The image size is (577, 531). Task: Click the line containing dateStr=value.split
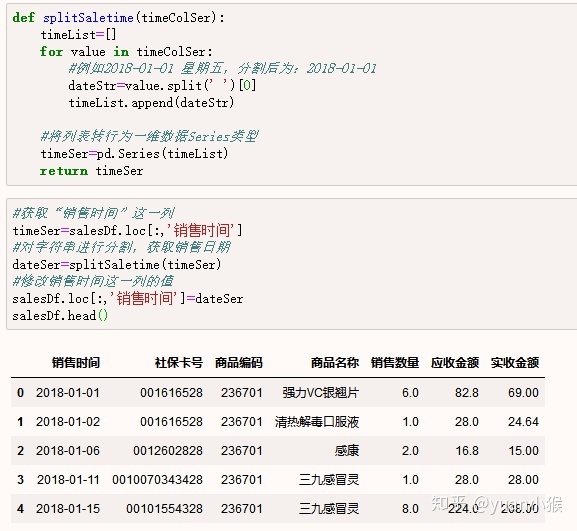162,85
